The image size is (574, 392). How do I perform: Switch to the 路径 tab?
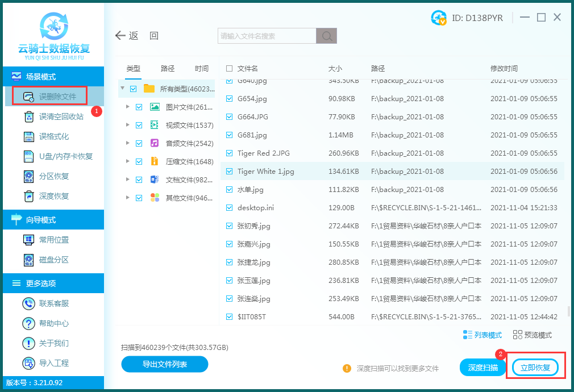[167, 68]
